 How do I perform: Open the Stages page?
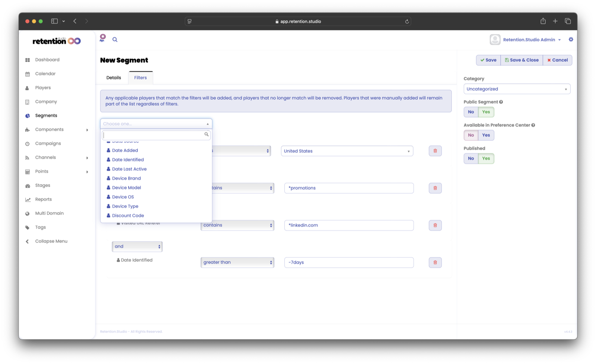pyautogui.click(x=42, y=186)
